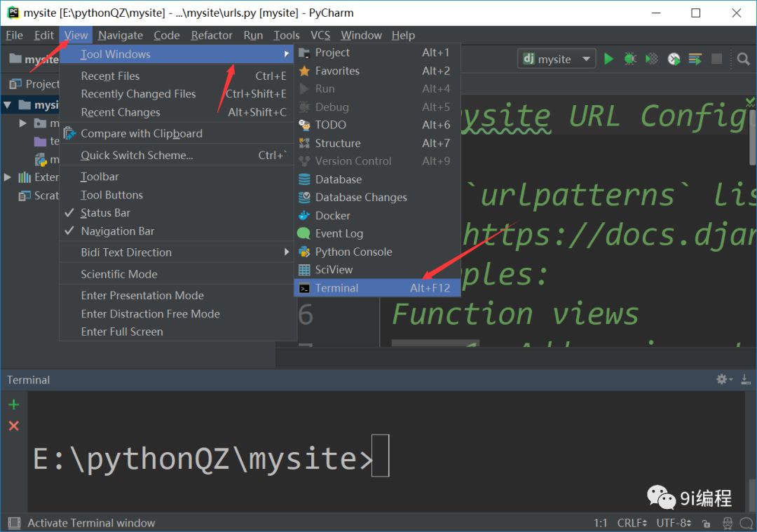This screenshot has height=532, width=757.
Task: Click the mysite navigation bar breadcrumb
Action: pos(34,59)
